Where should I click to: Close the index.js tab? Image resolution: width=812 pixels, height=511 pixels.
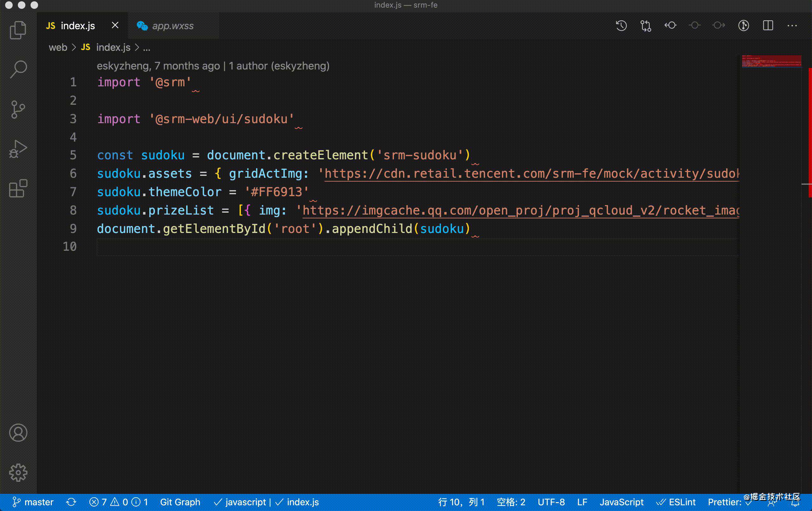(x=115, y=25)
